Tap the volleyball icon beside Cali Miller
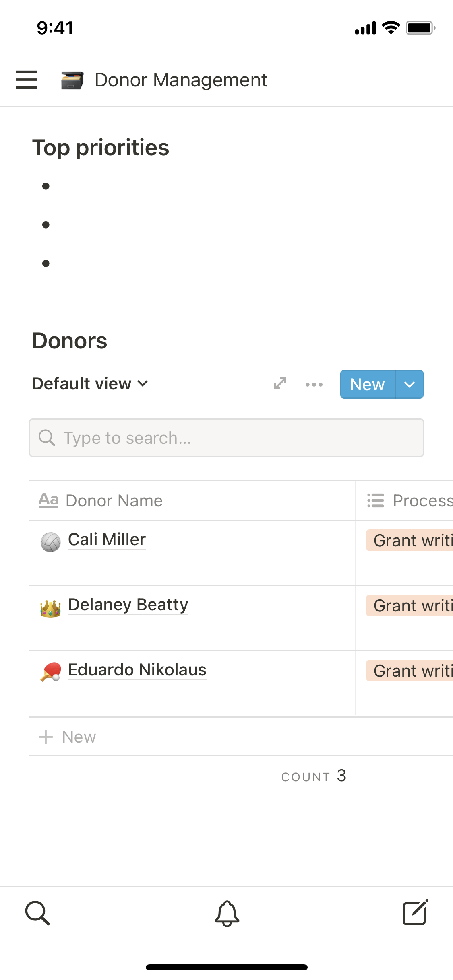 coord(51,542)
